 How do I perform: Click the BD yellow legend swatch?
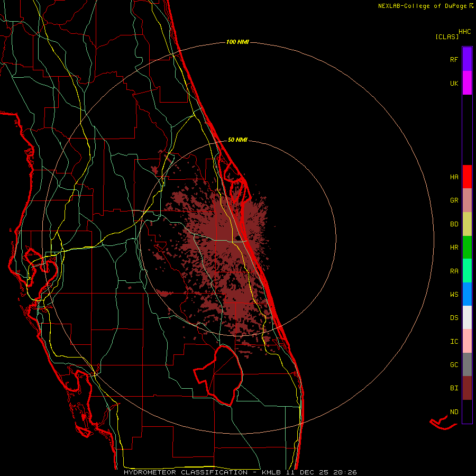click(x=467, y=224)
